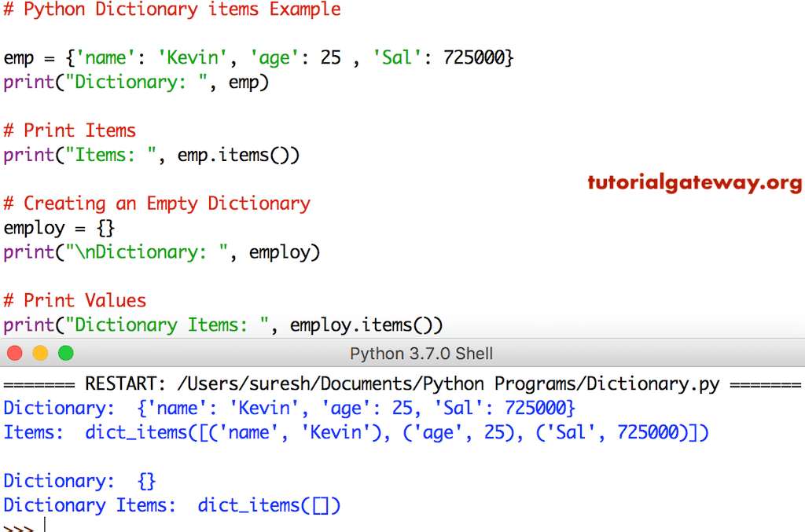Image resolution: width=805 pixels, height=532 pixels.
Task: Click the green zoom traffic light button
Action: tap(66, 353)
